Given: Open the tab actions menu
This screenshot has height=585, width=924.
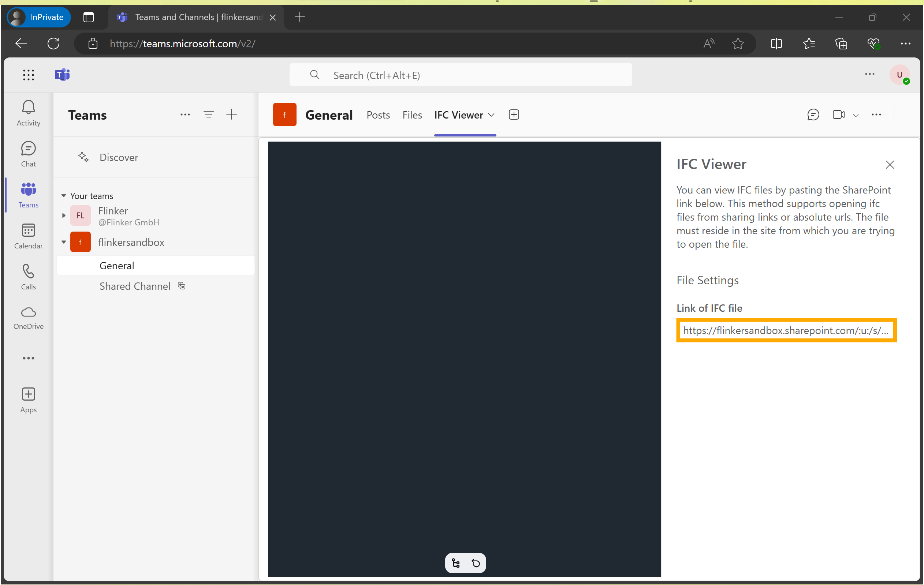Looking at the screenshot, I should pos(88,17).
